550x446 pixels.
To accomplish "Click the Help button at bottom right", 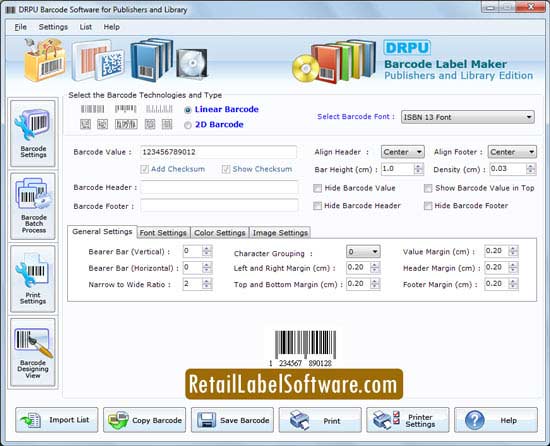I will pos(496,420).
